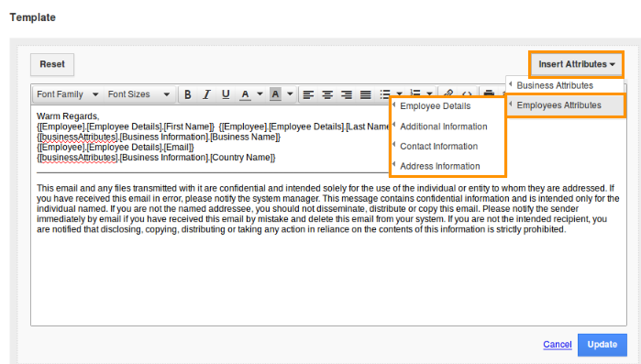Select Employees Attributes menu item
641x364 pixels.
[566, 105]
